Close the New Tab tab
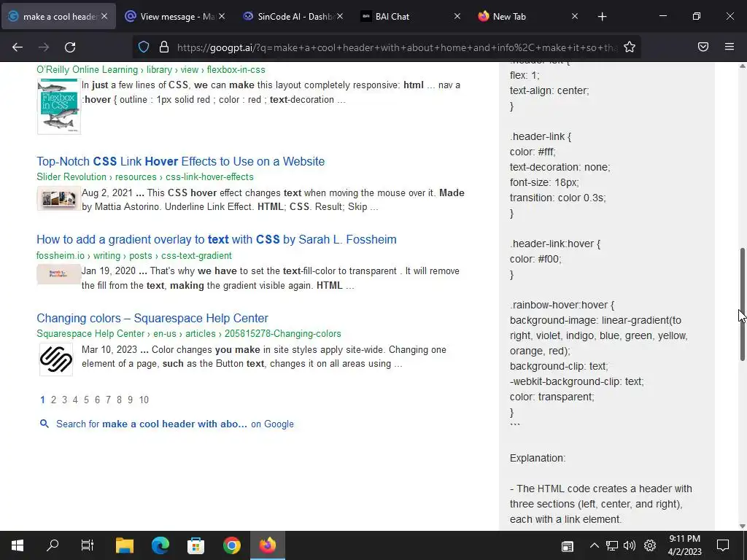 (575, 16)
